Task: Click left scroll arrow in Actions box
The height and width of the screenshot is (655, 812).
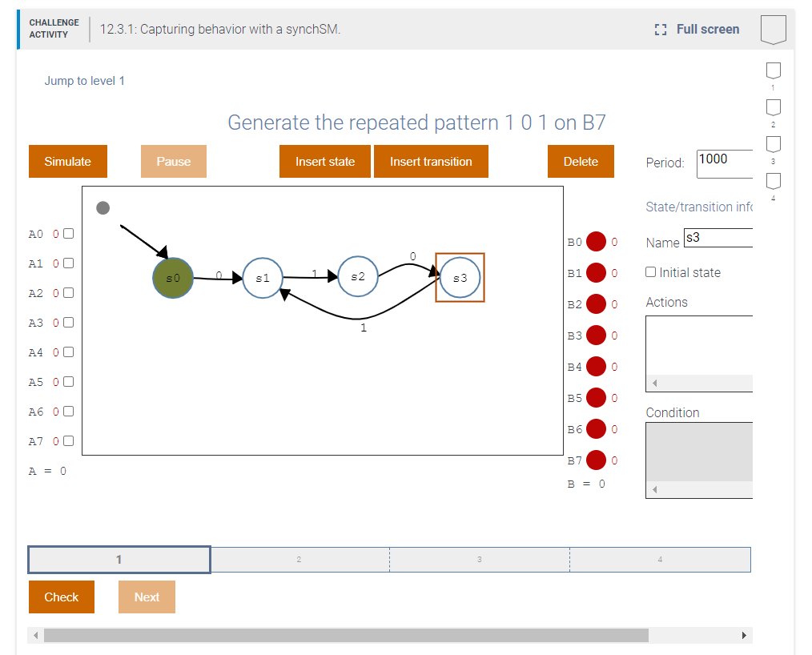Action: (x=654, y=384)
